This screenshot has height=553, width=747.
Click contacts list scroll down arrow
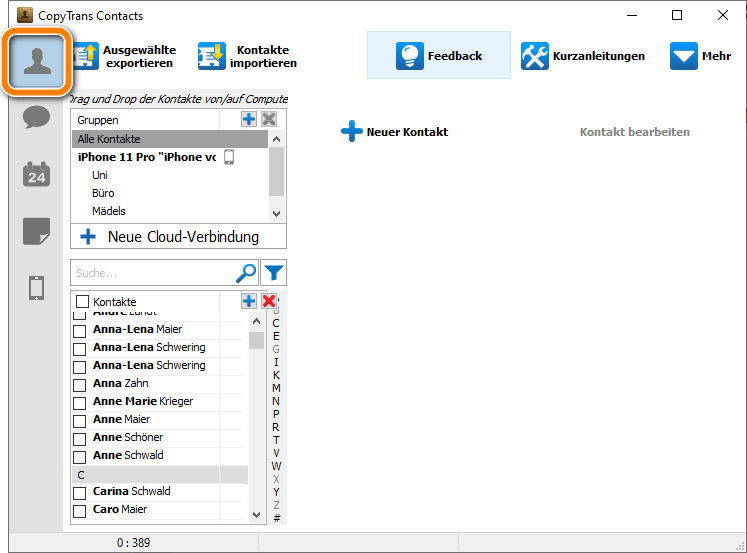coord(256,515)
